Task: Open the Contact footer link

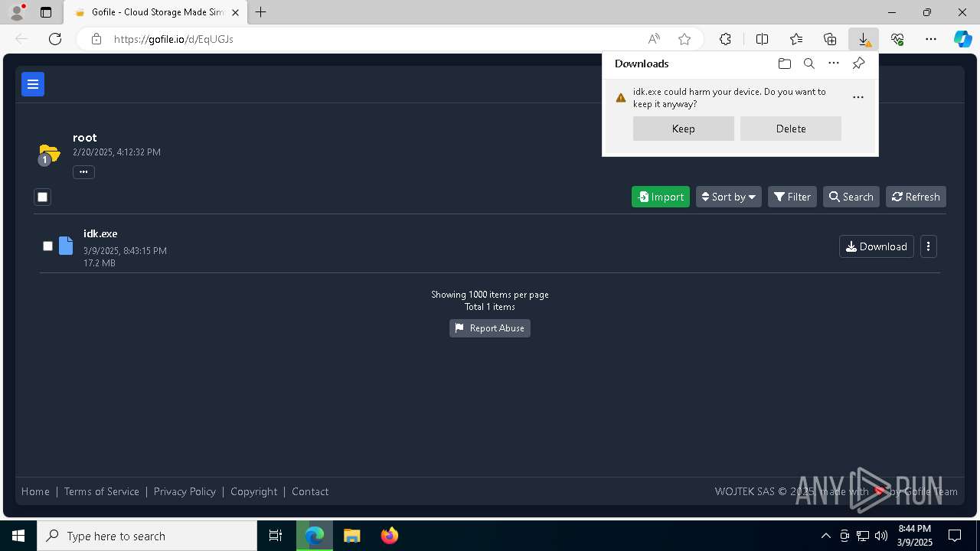Action: coord(310,491)
